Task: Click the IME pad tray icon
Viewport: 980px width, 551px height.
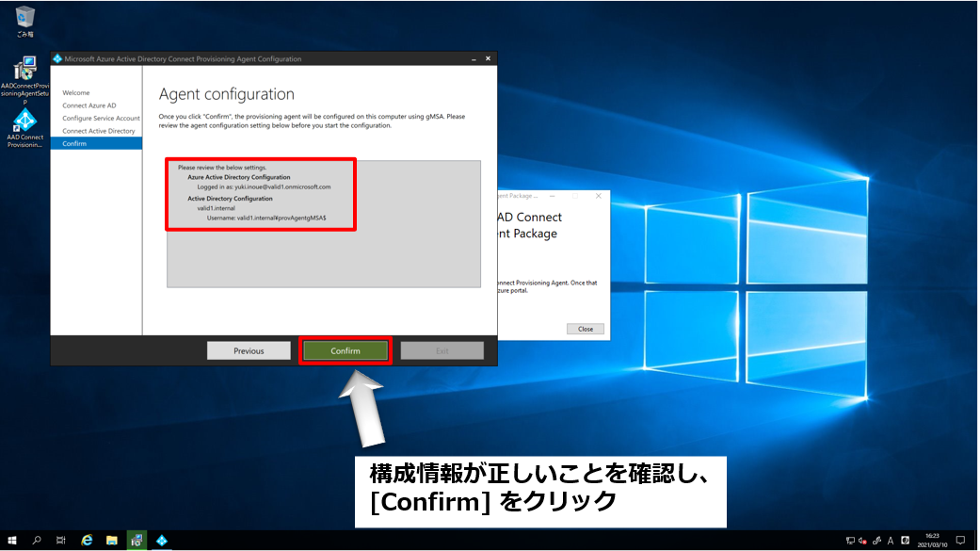Action: tap(905, 541)
